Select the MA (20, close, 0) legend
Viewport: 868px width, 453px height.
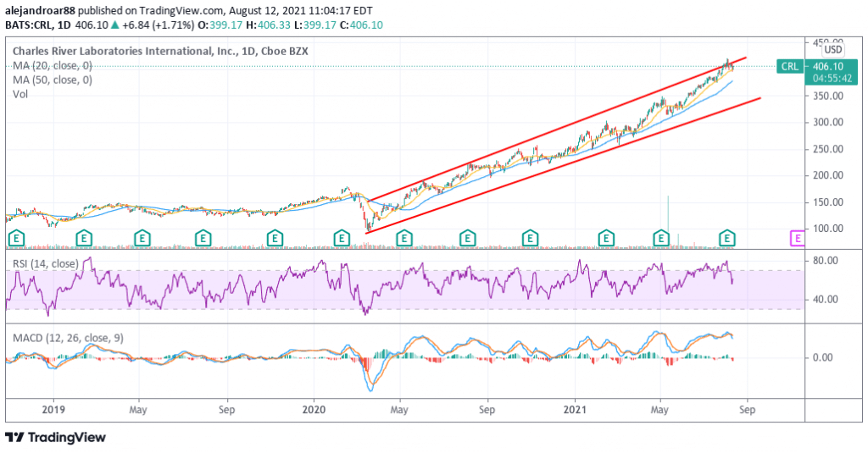[x=53, y=65]
